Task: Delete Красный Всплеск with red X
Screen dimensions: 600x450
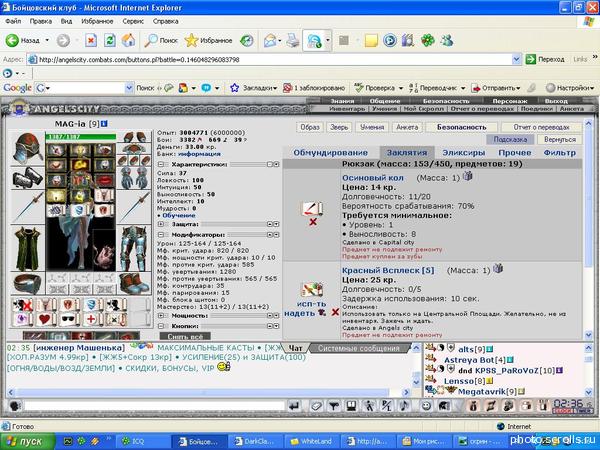Action: pyautogui.click(x=335, y=312)
